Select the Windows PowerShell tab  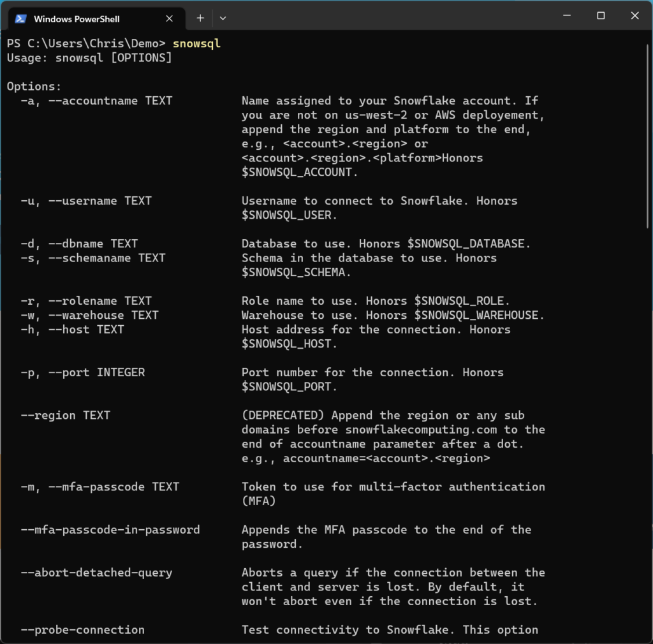[x=83, y=18]
